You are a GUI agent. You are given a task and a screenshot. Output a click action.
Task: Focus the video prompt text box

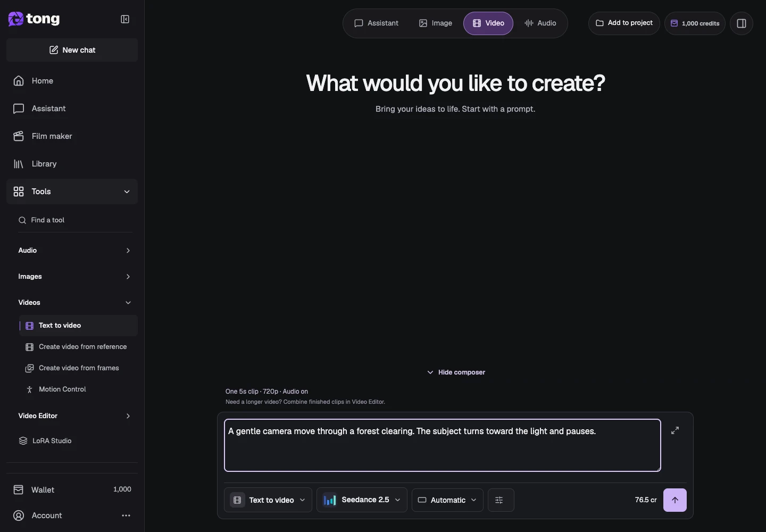click(443, 445)
